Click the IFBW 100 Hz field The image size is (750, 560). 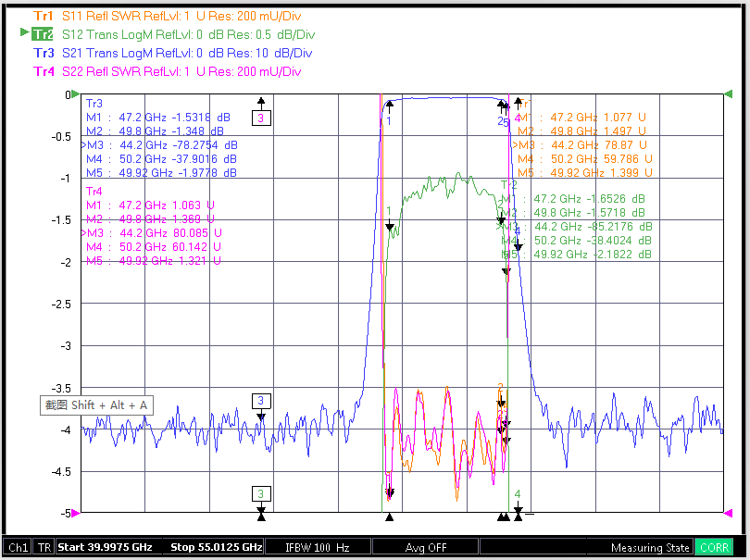[318, 548]
